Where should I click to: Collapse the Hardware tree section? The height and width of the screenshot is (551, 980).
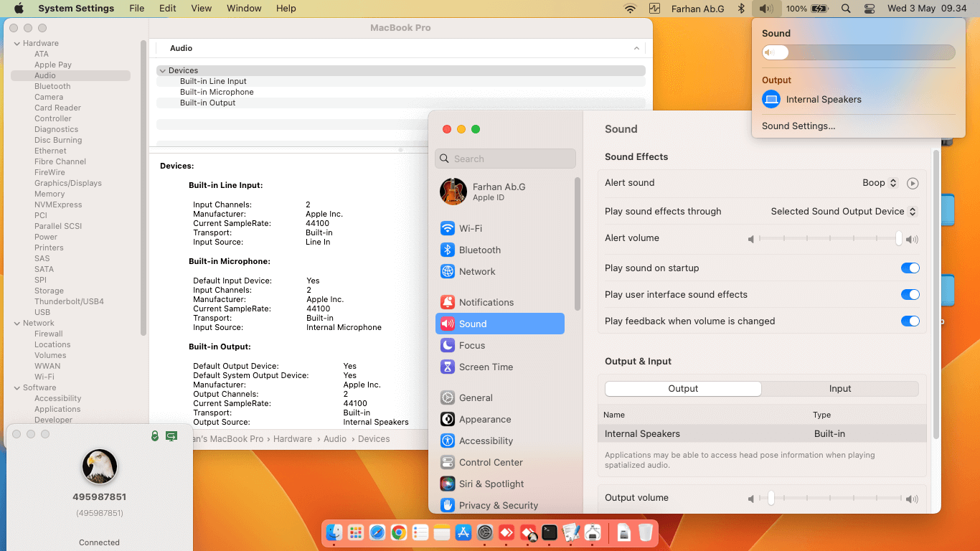tap(17, 43)
